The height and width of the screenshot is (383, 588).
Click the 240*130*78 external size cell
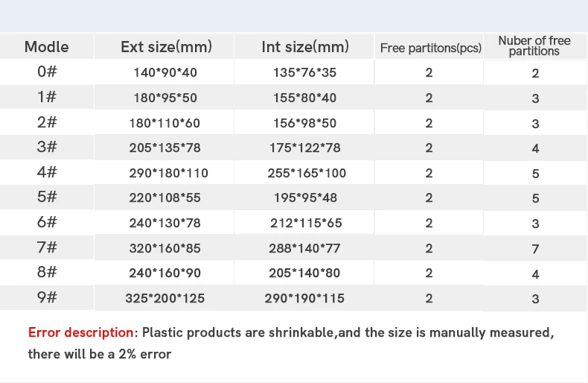(165, 223)
